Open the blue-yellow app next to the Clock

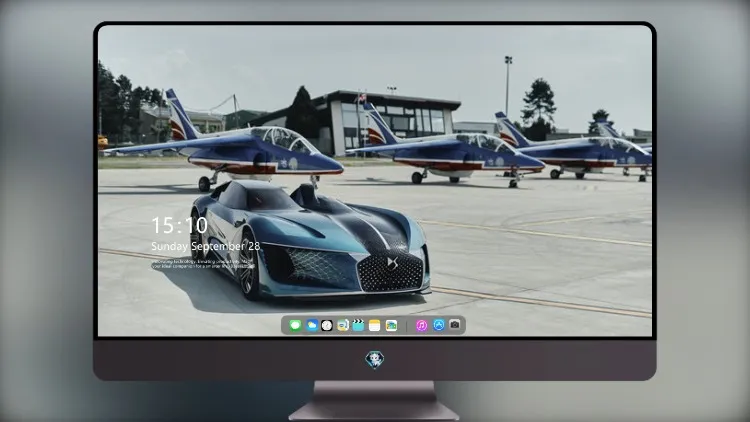(x=342, y=325)
